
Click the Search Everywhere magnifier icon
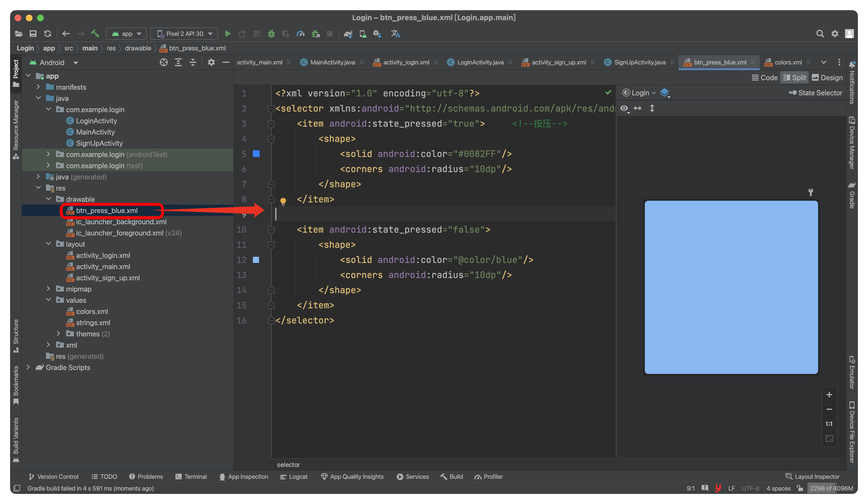[x=820, y=34]
